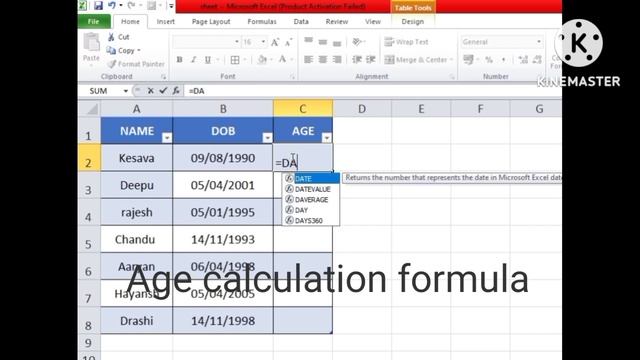Open the Merge & Center dropdown arrow
Screen dimensions: 640x360
point(451,60)
